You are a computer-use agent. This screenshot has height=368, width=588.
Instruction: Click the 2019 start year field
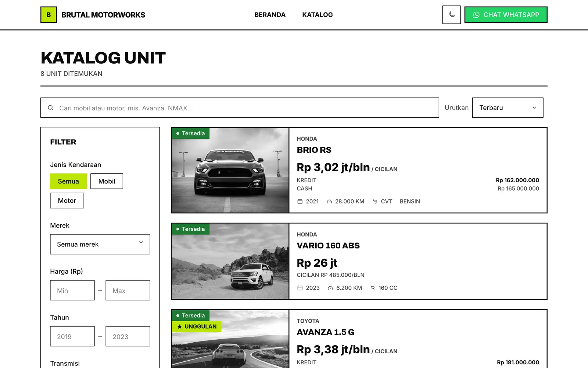[x=72, y=336]
